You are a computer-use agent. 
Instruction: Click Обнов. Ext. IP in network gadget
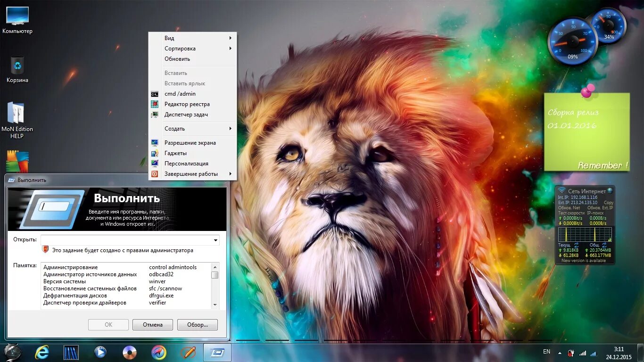pyautogui.click(x=600, y=208)
